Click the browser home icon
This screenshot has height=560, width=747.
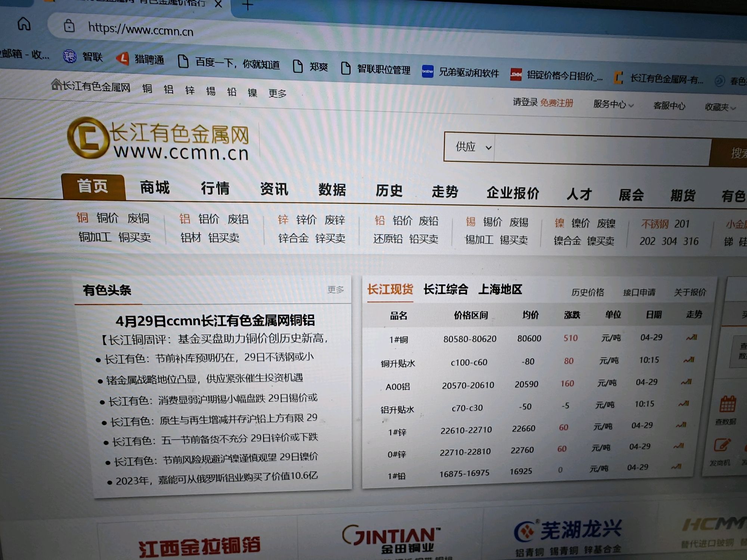click(24, 24)
